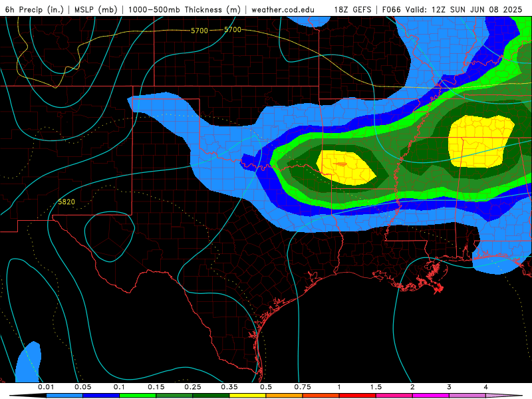Click the "18Z GEFS" model run label

coord(352,9)
